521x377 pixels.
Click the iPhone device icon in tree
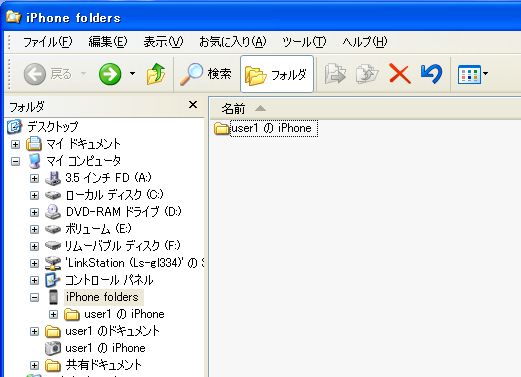pos(53,297)
